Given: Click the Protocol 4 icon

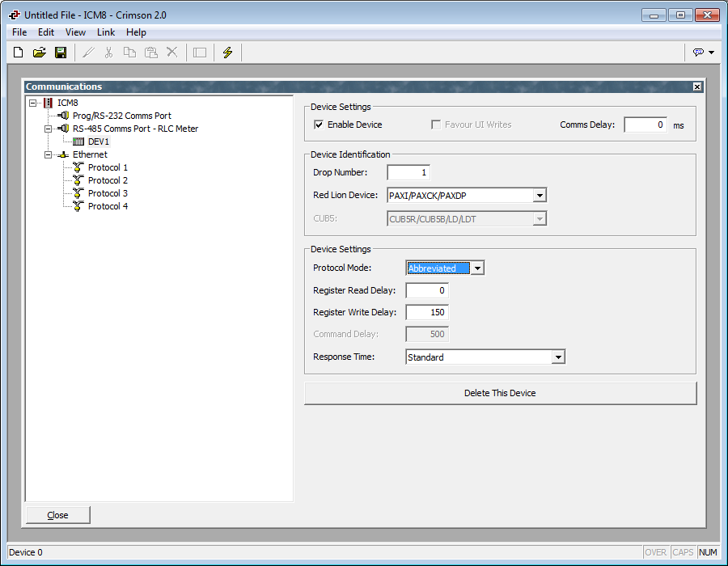Looking at the screenshot, I should coord(78,206).
